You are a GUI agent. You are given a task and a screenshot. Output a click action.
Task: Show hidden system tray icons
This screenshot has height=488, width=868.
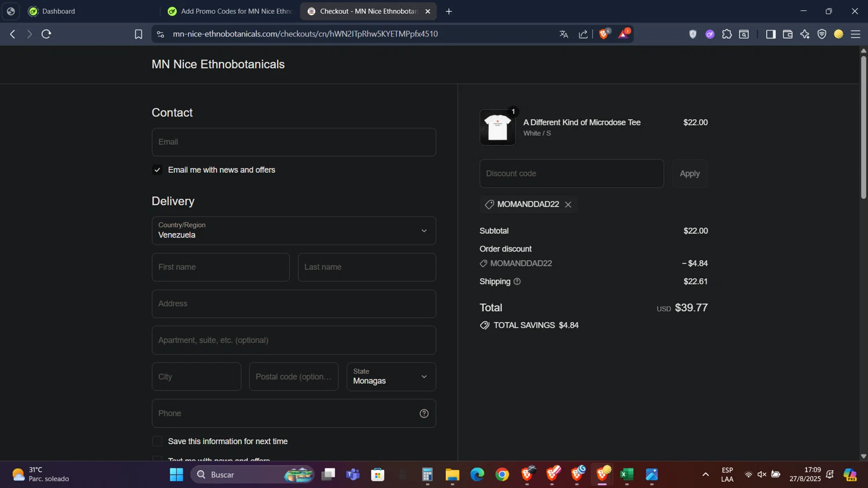point(705,475)
